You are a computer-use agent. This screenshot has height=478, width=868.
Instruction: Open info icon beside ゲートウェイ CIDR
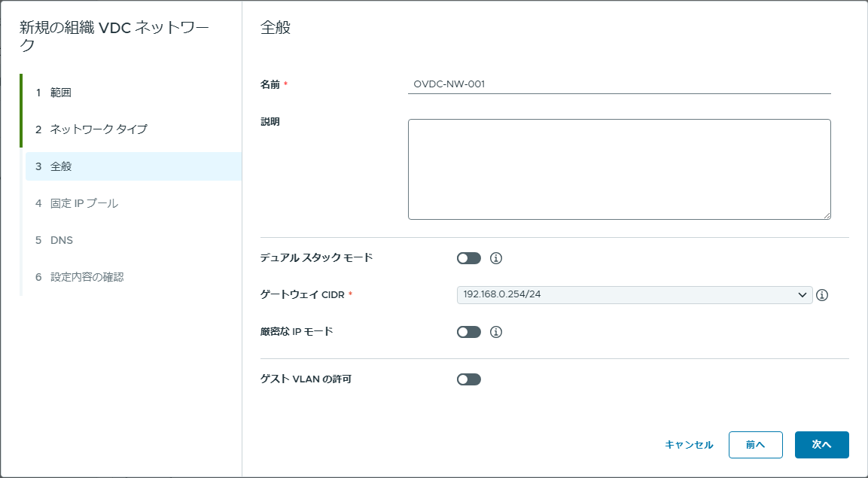822,295
